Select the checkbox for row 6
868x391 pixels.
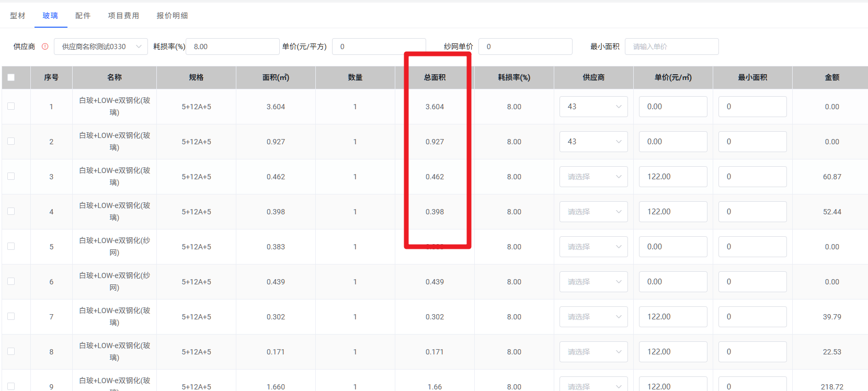[11, 281]
